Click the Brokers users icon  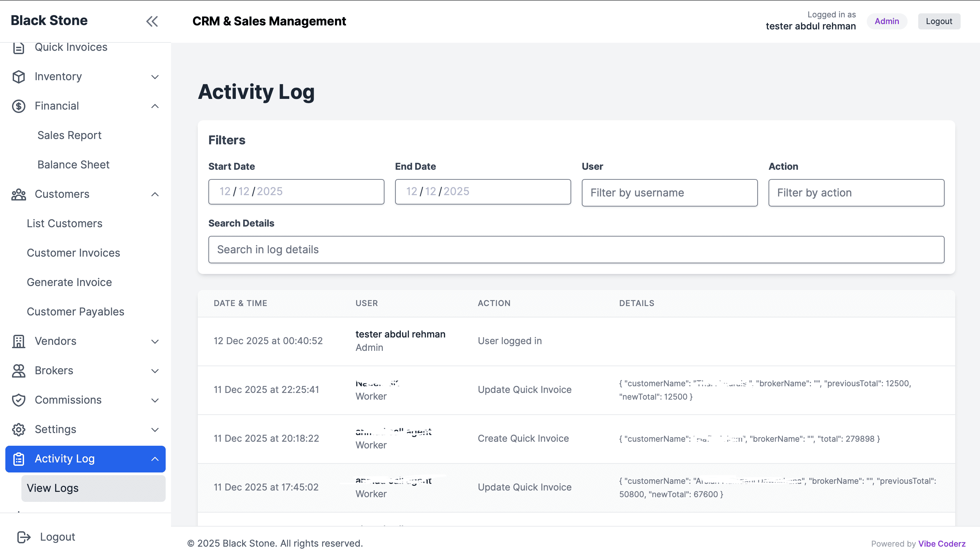point(18,371)
